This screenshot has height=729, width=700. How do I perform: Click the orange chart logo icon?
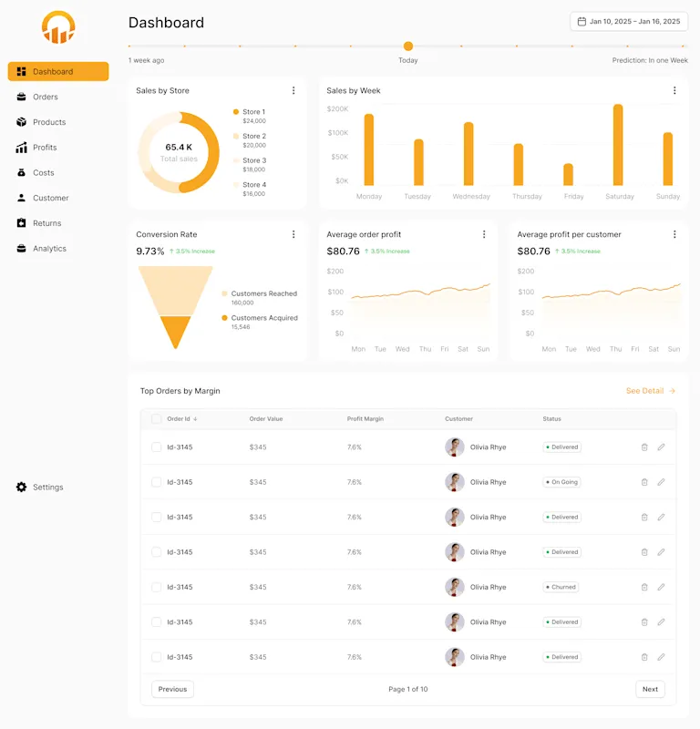58,27
